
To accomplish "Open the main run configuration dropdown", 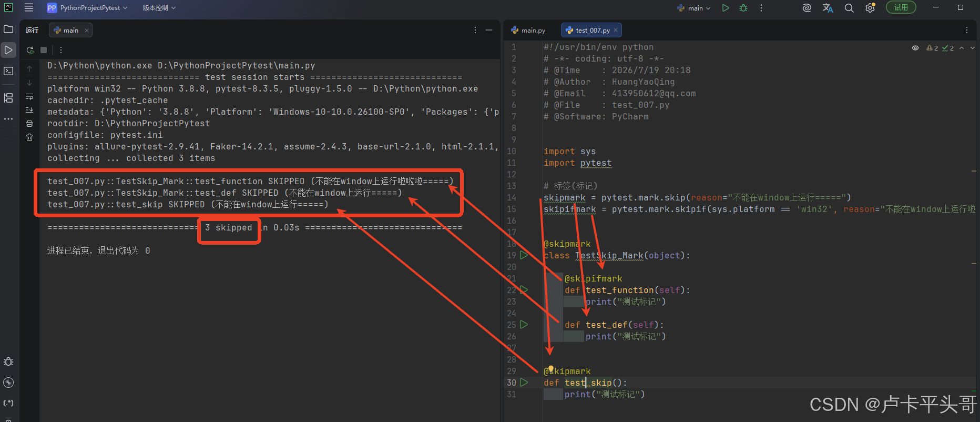I will click(x=694, y=8).
